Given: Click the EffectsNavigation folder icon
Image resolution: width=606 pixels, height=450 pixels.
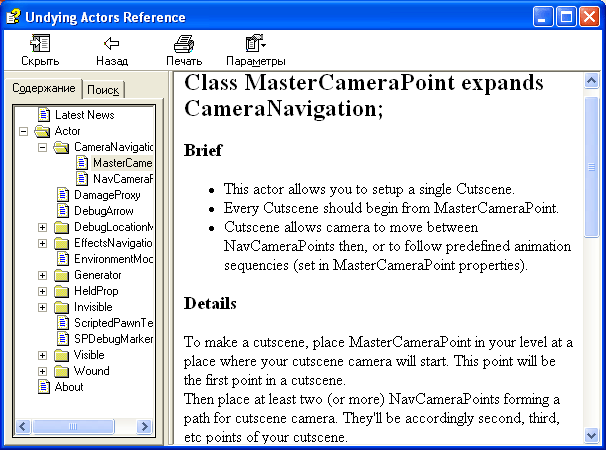Looking at the screenshot, I should coord(61,243).
